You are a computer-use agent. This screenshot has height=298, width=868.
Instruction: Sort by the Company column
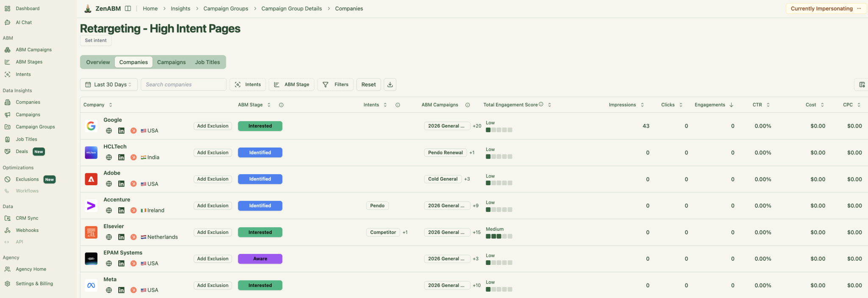[x=98, y=105]
